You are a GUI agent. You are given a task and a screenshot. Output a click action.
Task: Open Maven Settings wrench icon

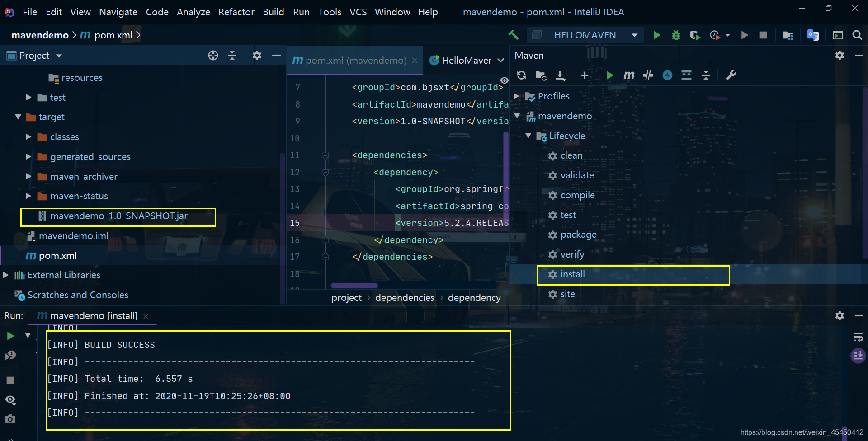pyautogui.click(x=731, y=75)
